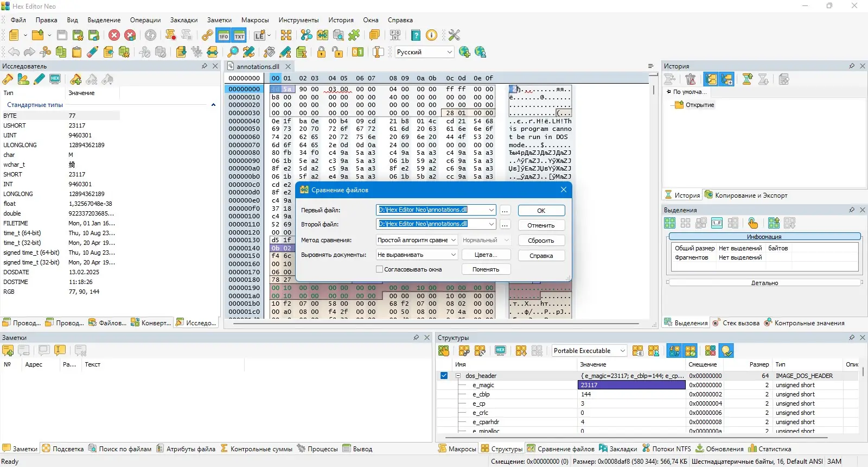Enable the Согласовывать окна checkbox

tap(380, 269)
